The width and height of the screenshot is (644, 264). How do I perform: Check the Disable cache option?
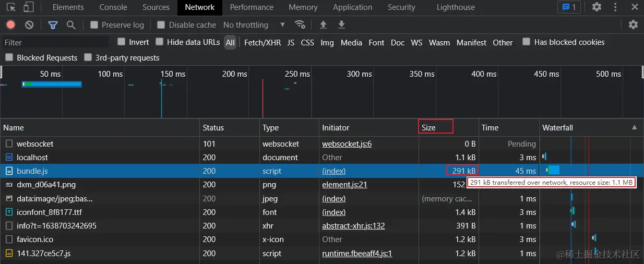pos(161,25)
